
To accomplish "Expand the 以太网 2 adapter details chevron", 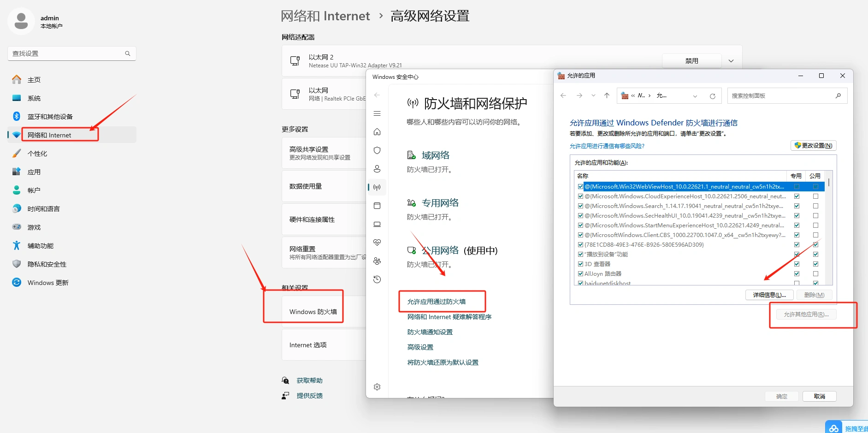I will coord(731,60).
